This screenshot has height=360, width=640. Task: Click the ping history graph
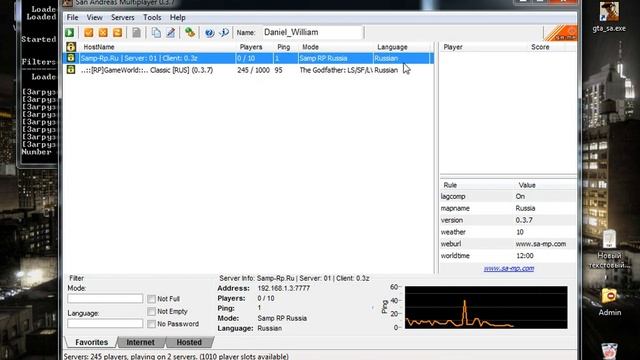click(486, 307)
